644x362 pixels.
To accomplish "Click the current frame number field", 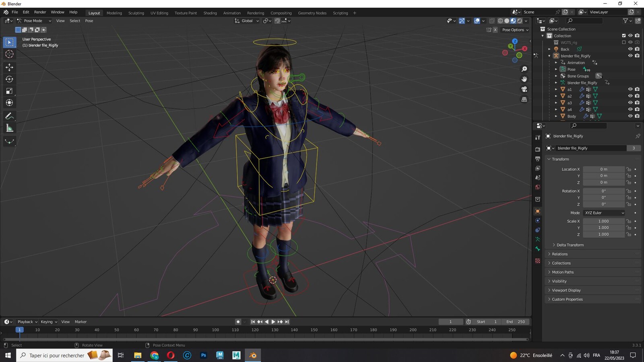I will click(450, 322).
